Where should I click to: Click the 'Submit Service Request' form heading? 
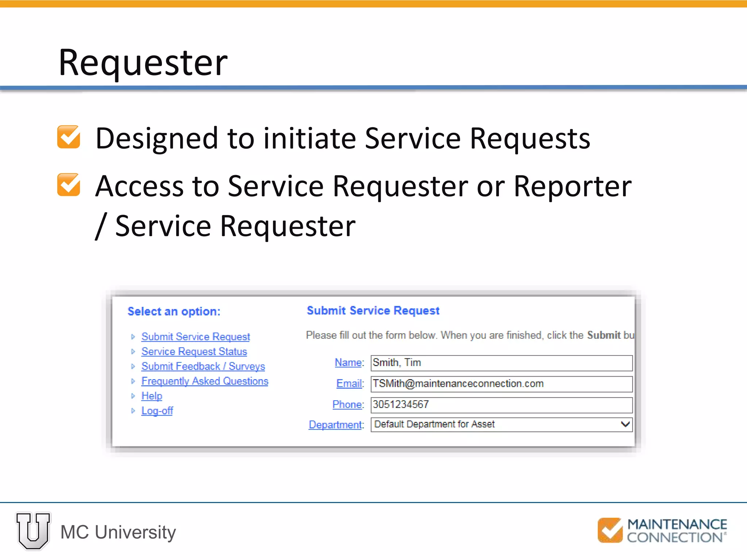373,311
